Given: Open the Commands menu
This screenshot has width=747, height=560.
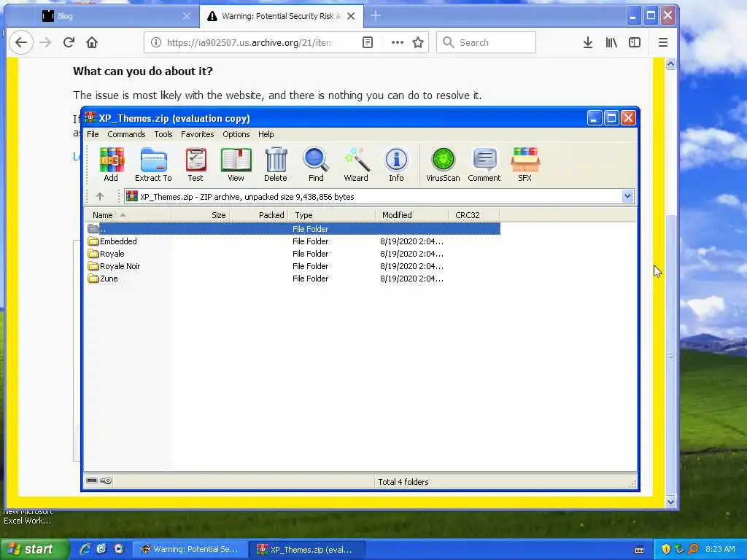Looking at the screenshot, I should point(126,134).
